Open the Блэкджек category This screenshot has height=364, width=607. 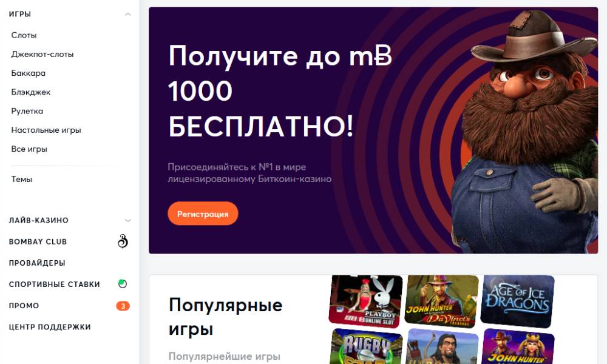[x=31, y=92]
